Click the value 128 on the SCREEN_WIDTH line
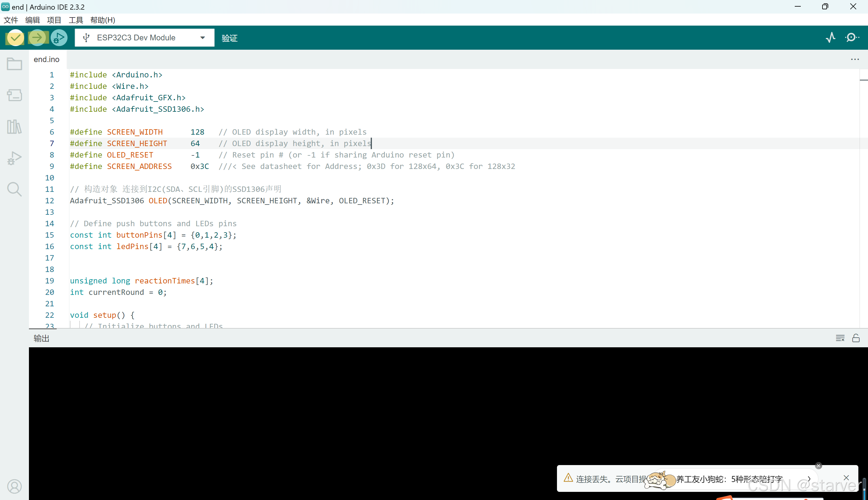The width and height of the screenshot is (868, 500). pos(197,132)
